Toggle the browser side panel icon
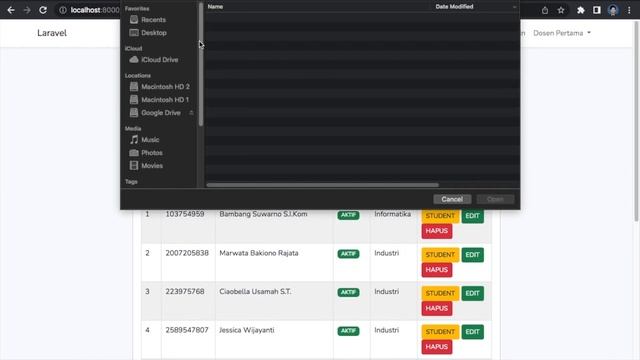Image resolution: width=640 pixels, height=360 pixels. [597, 10]
